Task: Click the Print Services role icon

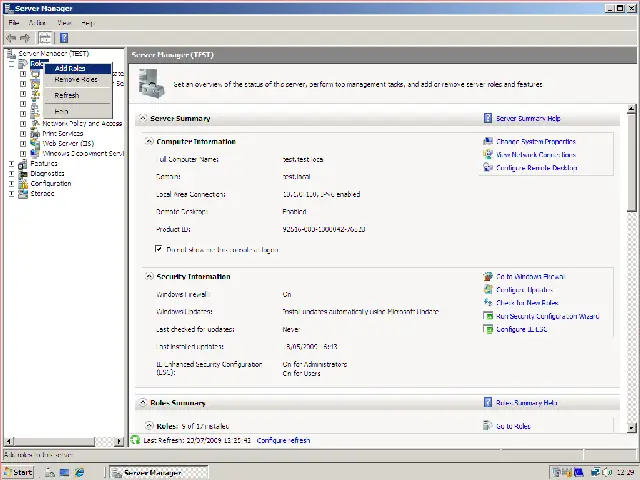Action: pyautogui.click(x=35, y=133)
